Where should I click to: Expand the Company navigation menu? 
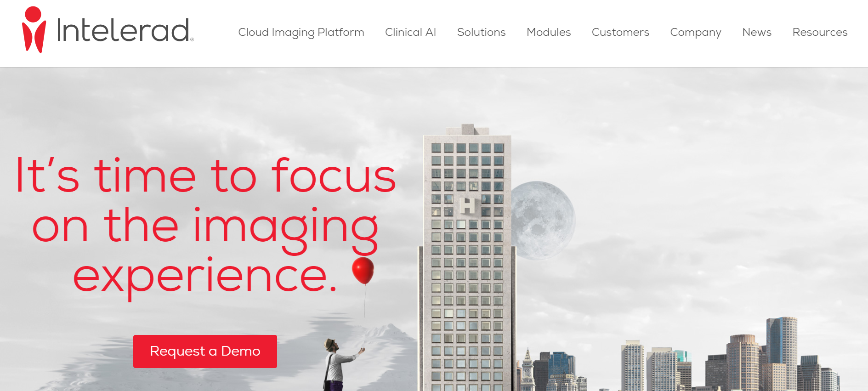tap(696, 33)
